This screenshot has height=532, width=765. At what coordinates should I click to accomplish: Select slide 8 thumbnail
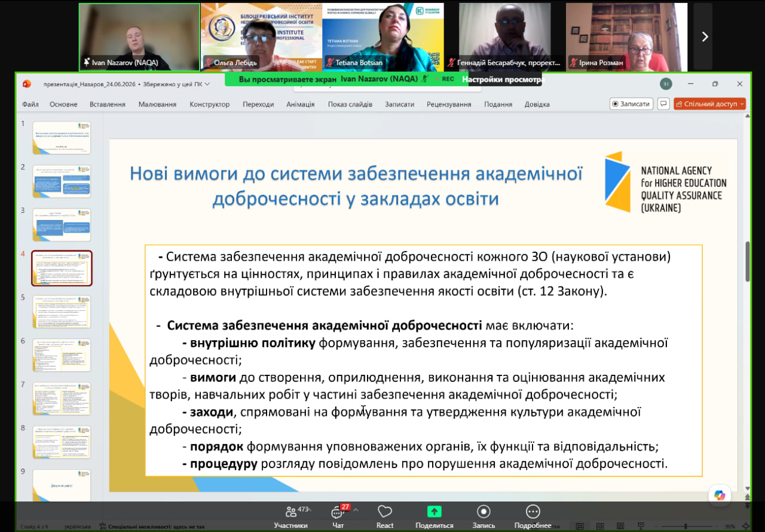pos(62,442)
